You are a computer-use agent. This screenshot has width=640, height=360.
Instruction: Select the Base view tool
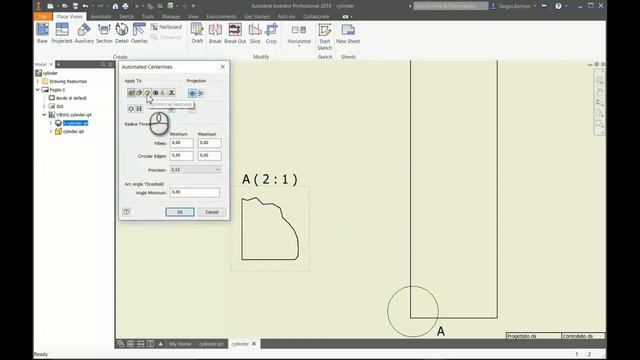(x=42, y=33)
